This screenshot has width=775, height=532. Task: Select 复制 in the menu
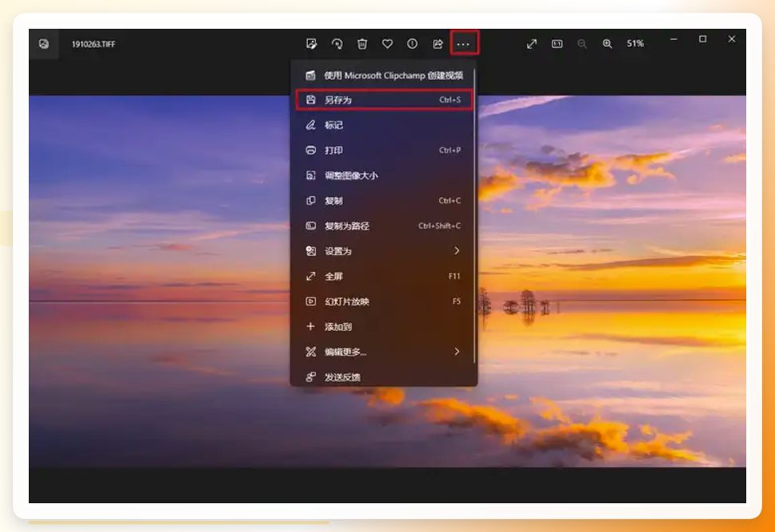click(x=384, y=201)
